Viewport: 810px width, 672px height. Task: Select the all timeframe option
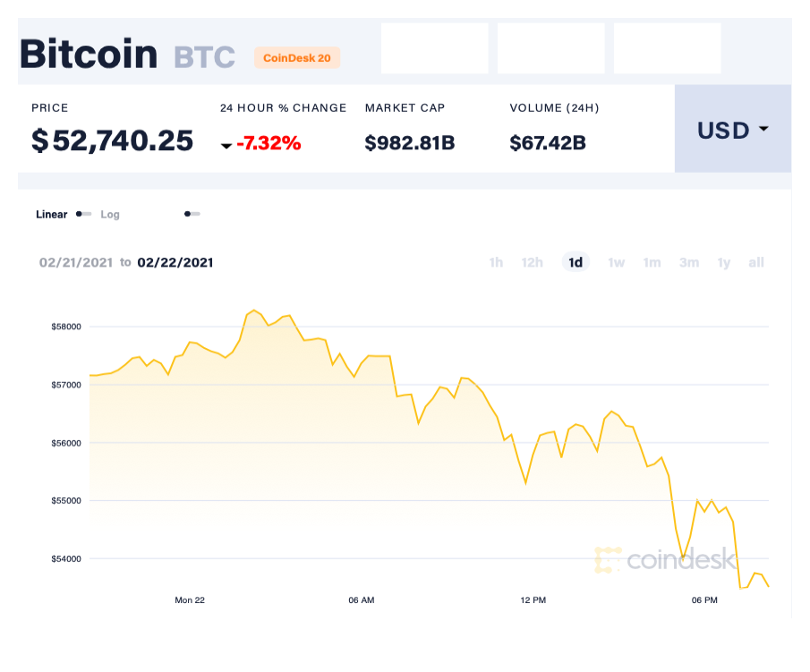756,262
